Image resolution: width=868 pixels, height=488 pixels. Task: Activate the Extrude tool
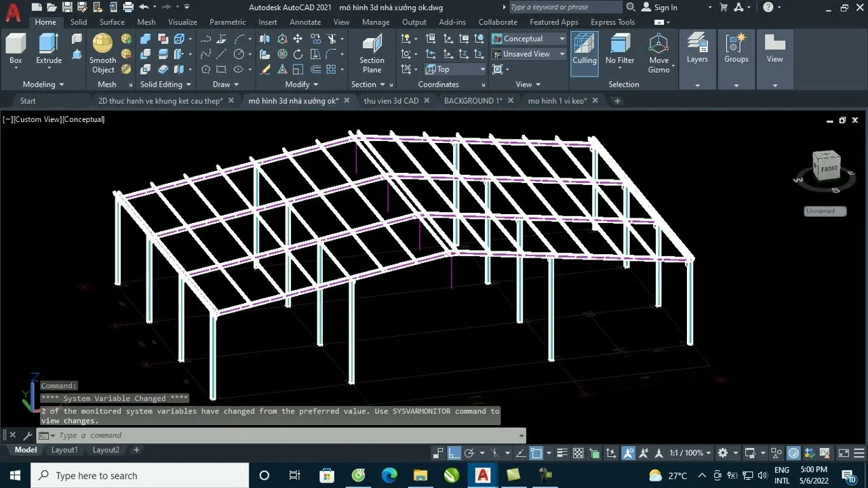(49, 49)
